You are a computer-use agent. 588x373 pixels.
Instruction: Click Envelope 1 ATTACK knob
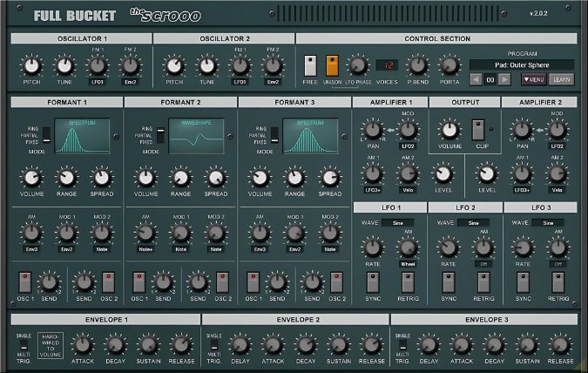pos(83,345)
